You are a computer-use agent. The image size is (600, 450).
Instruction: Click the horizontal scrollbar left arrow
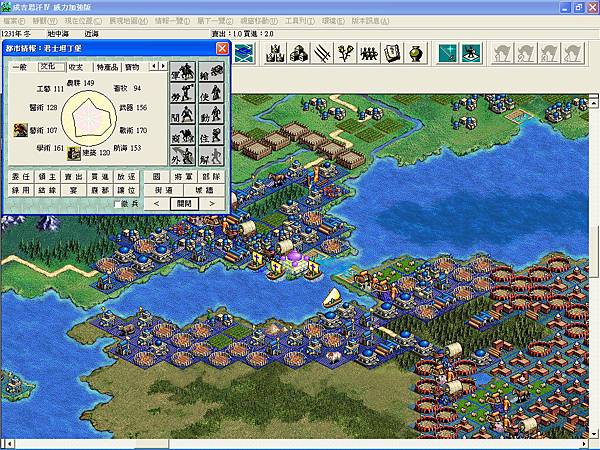coord(9,444)
